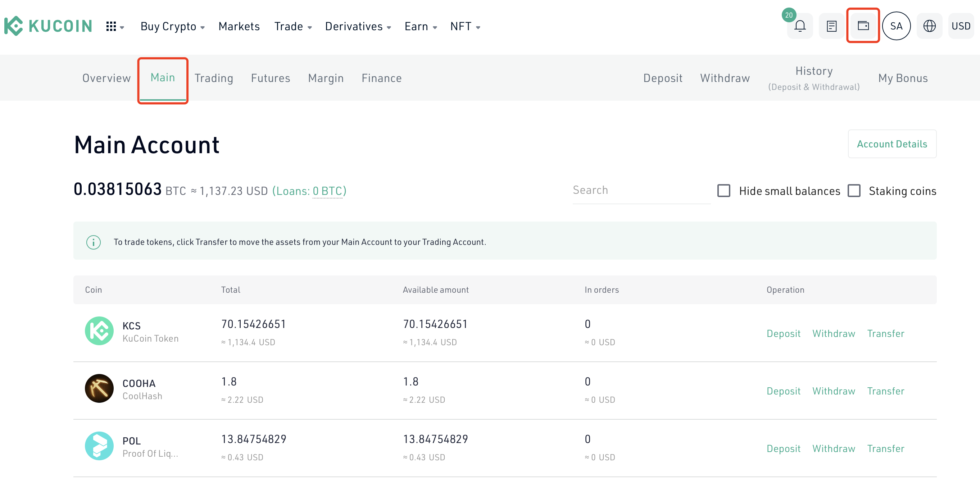Click the Loans 0 BTC link
The image size is (980, 479).
(309, 191)
